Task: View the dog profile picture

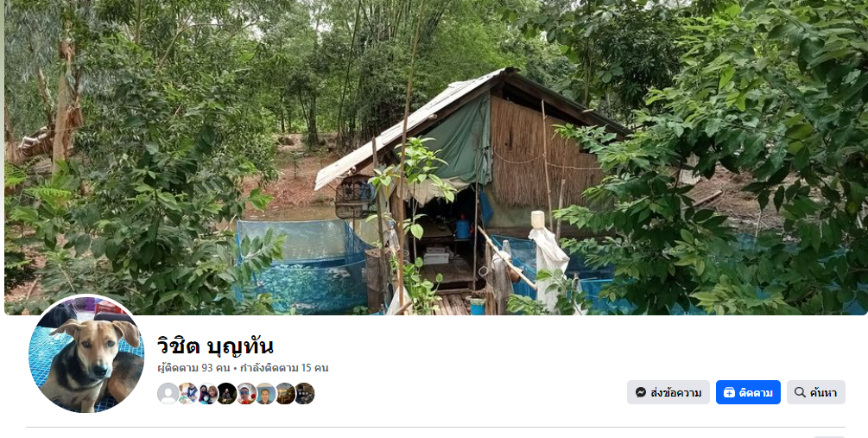Action: coord(86,354)
